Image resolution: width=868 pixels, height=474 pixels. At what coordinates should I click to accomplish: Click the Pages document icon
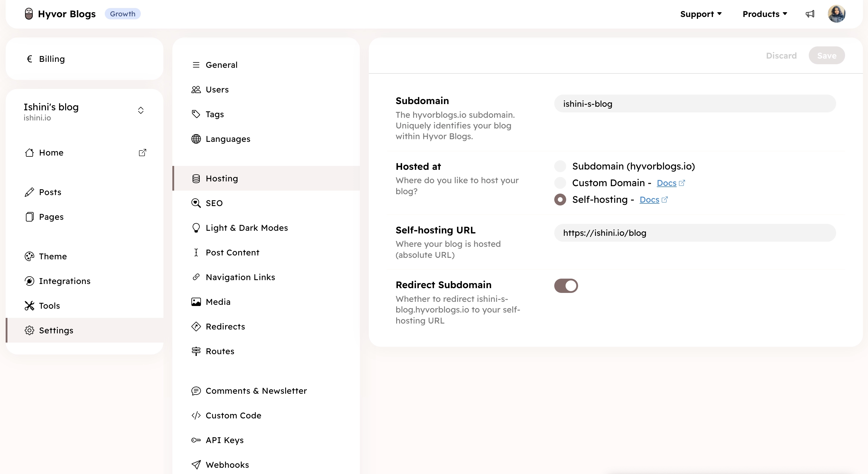[29, 217]
